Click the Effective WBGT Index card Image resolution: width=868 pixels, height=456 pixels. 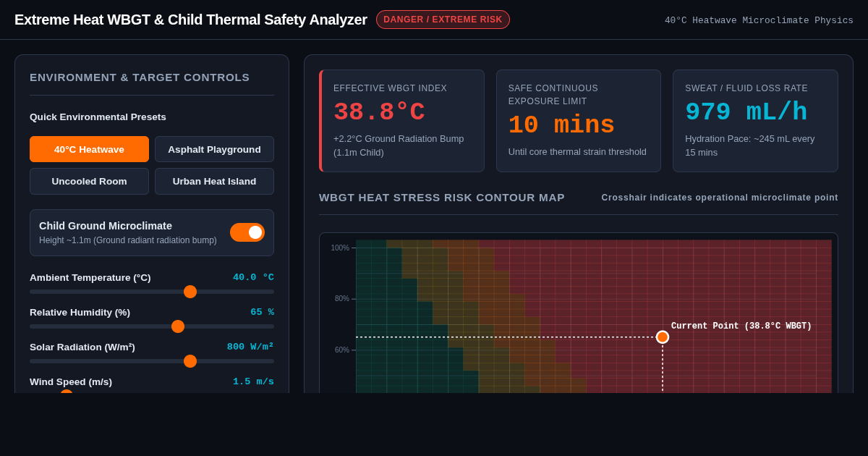tap(401, 121)
